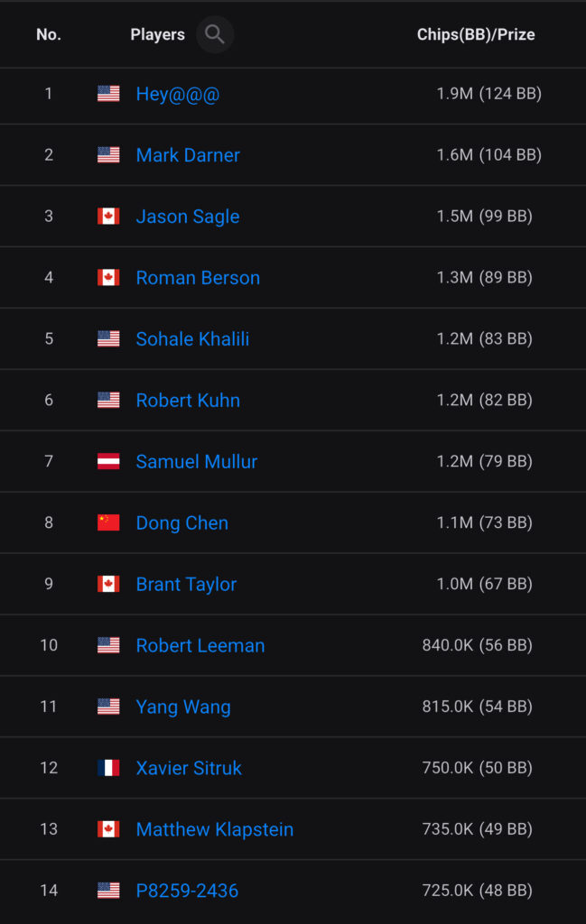Image resolution: width=586 pixels, height=924 pixels.
Task: Click the France flag beside Xavier Sitruk
Action: pyautogui.click(x=108, y=768)
